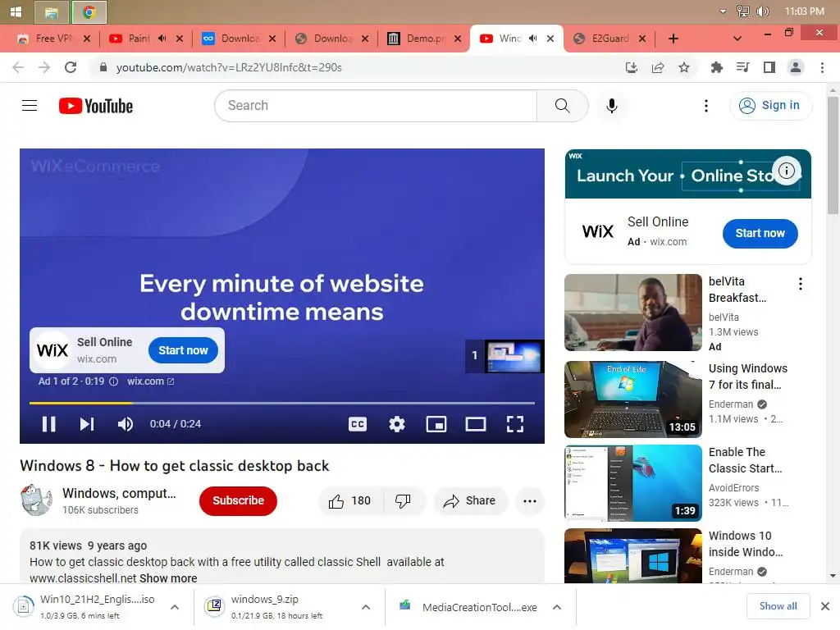Screen dimensions: 840x630
Task: Open Chrome profile avatar
Action: coord(796,67)
